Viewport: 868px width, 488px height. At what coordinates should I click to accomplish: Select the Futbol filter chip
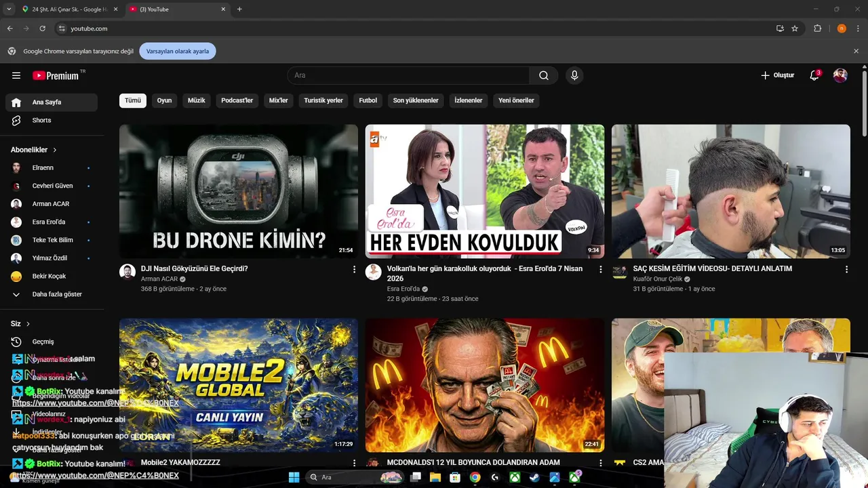[368, 100]
